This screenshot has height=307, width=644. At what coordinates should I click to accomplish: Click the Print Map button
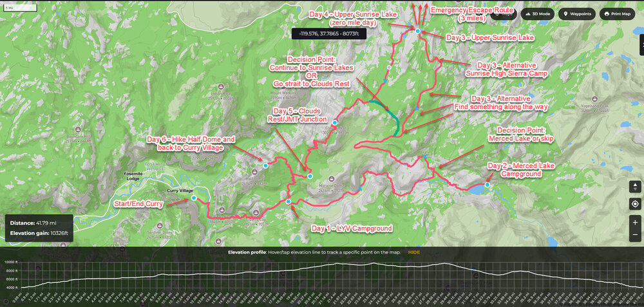point(617,14)
